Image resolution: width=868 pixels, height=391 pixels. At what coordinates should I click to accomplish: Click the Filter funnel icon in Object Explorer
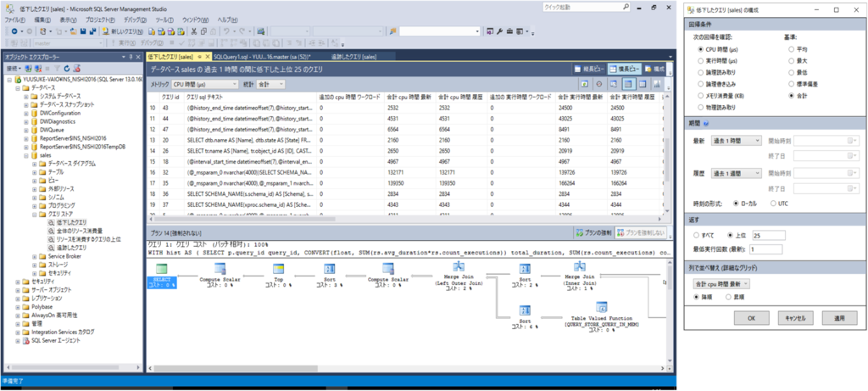[58, 69]
